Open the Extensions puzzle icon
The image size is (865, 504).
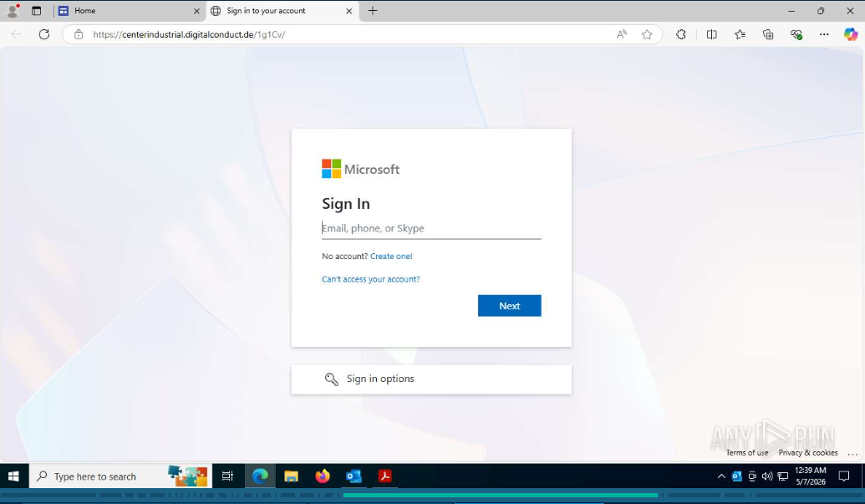[x=681, y=34]
